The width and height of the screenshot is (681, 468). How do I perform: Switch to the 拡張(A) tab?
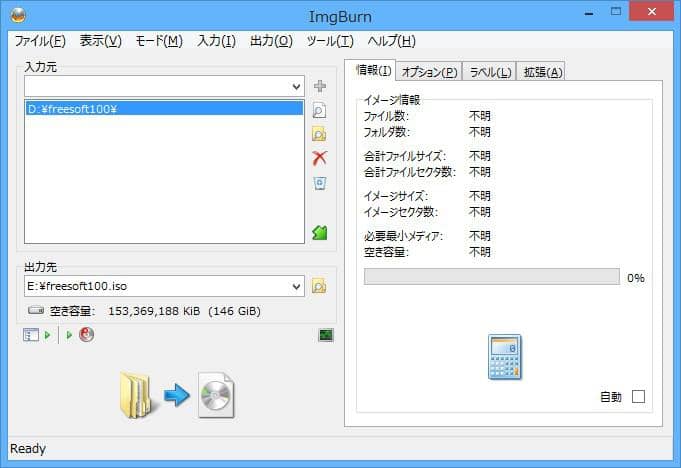pyautogui.click(x=542, y=72)
